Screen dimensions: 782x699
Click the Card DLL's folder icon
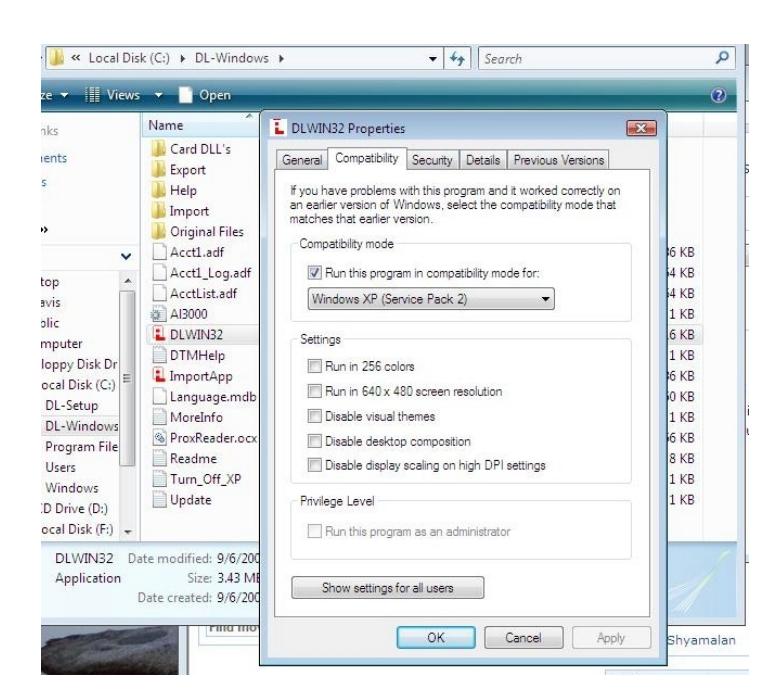[x=159, y=149]
